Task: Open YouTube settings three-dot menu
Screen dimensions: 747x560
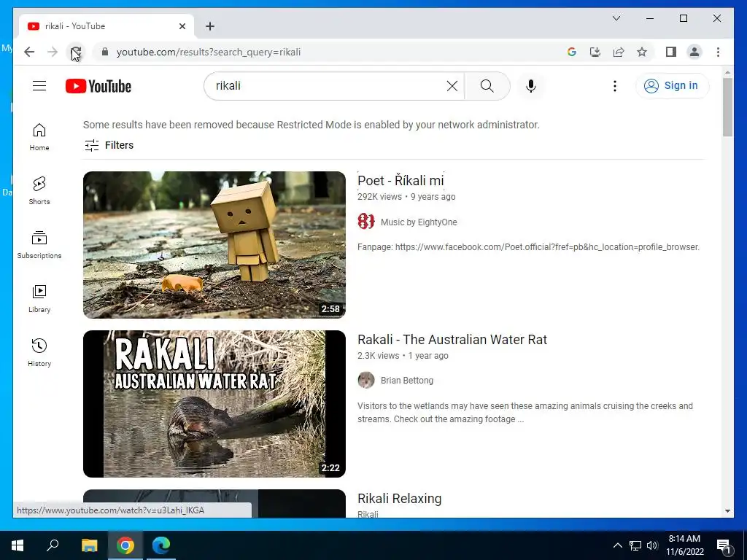Action: [x=614, y=86]
